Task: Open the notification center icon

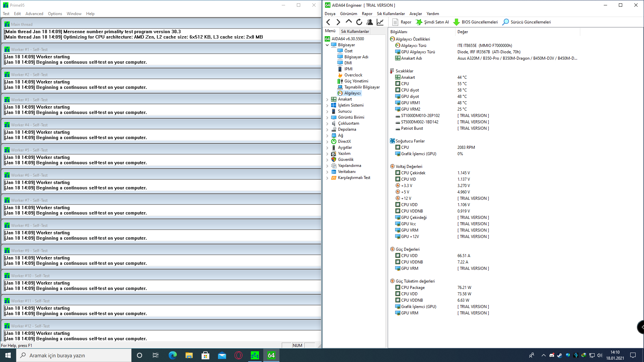Action: 633,355
